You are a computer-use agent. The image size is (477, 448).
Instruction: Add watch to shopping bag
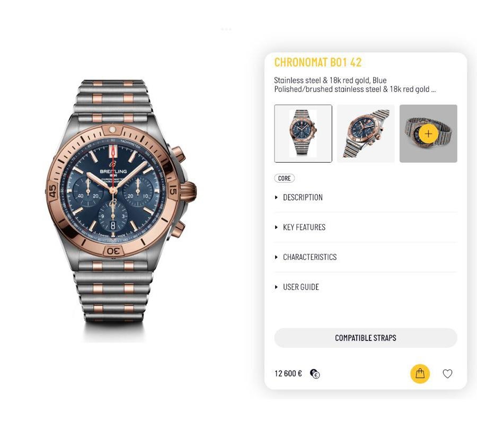pyautogui.click(x=420, y=373)
